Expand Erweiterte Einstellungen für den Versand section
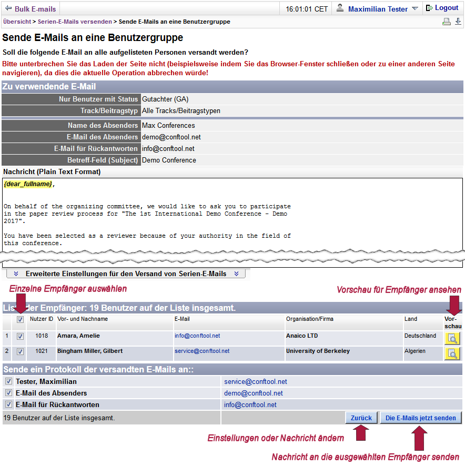This screenshot has height=476, width=465. 126,274
